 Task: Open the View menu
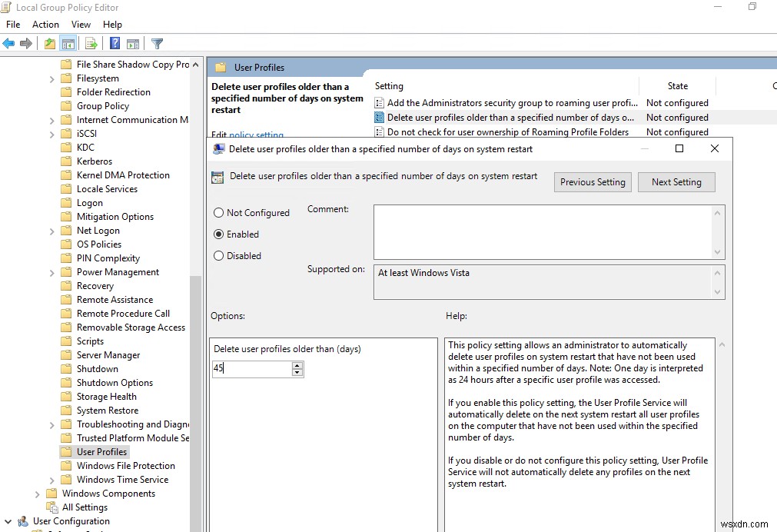81,24
